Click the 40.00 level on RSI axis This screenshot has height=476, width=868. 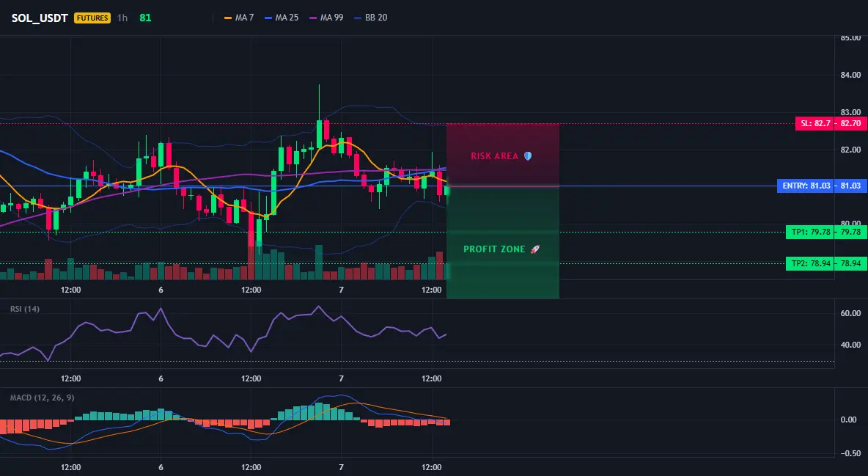pyautogui.click(x=850, y=345)
